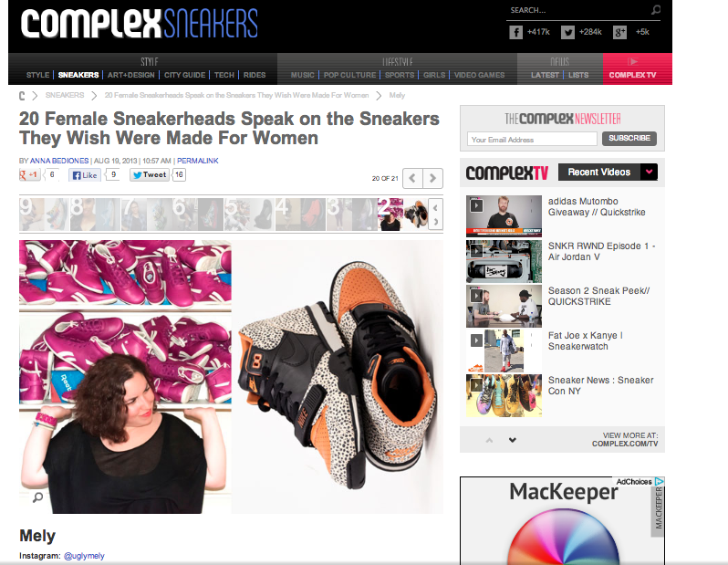Advance thumbnail strip with right chevron
The height and width of the screenshot is (565, 728).
coord(435,222)
